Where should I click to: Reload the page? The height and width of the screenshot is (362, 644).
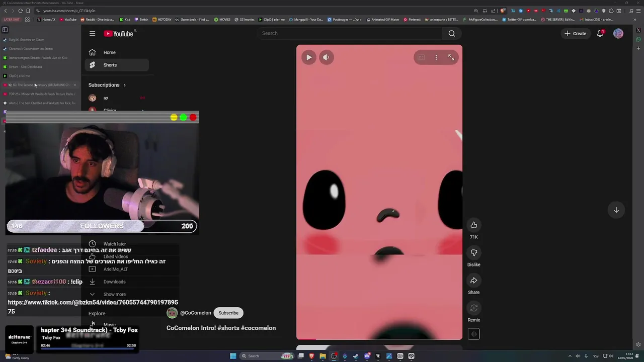tap(20, 11)
